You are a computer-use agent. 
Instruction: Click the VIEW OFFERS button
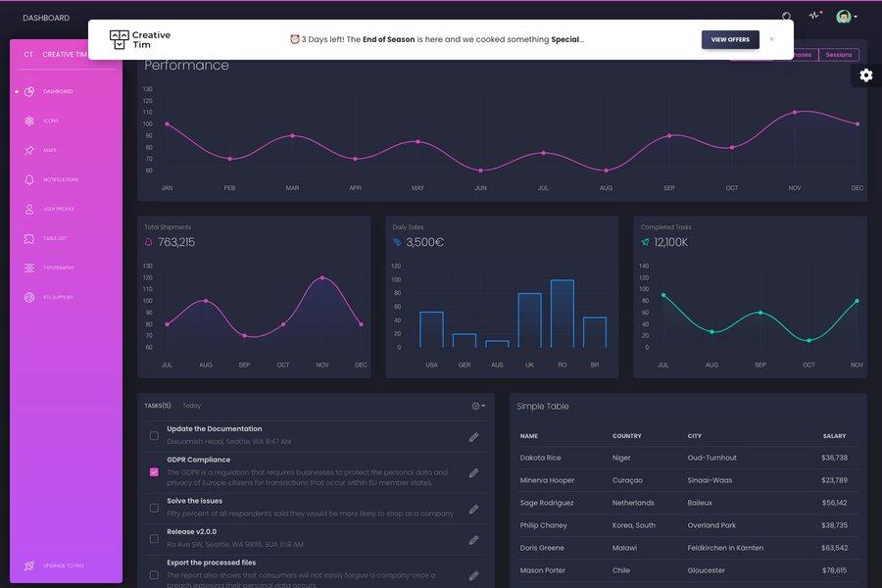click(x=729, y=39)
